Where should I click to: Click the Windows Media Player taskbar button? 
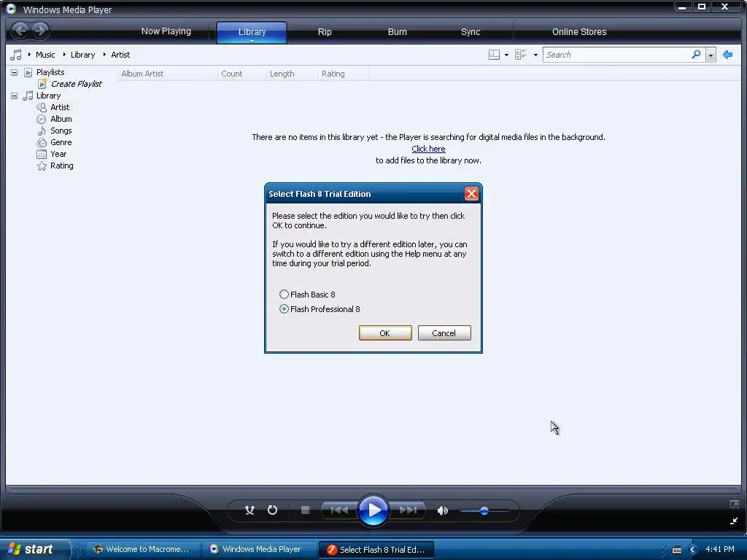tap(258, 550)
